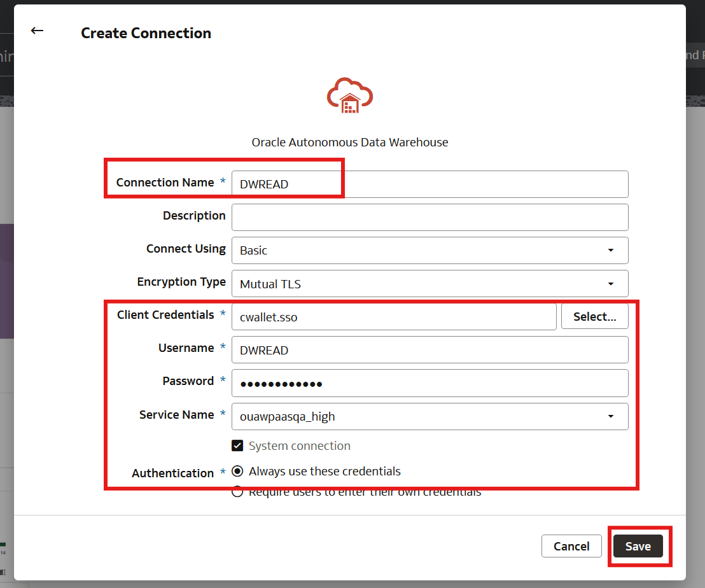
Task: Click inside the Connection Name field
Action: click(429, 183)
